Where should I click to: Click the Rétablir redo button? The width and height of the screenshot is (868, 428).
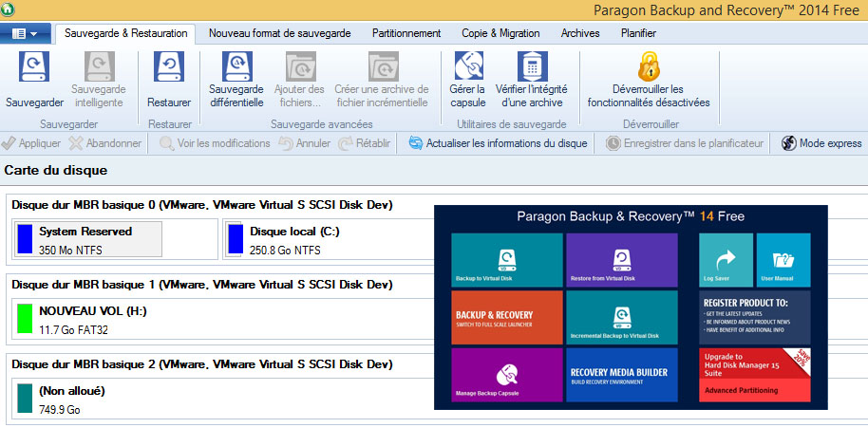pyautogui.click(x=365, y=143)
